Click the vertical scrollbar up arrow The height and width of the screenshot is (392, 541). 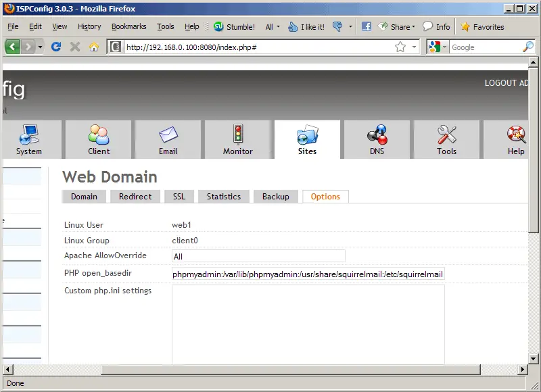pos(533,62)
